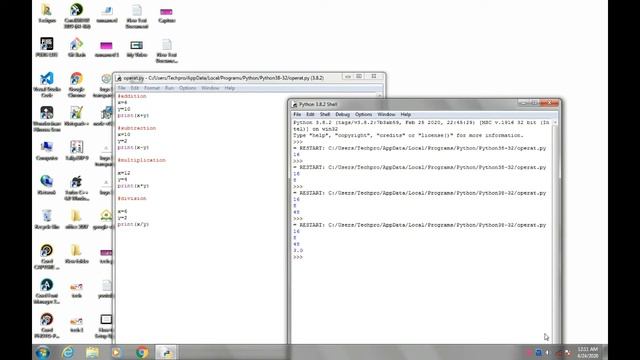Click the #subtraction comment line in editor
The image size is (640, 360).
pos(137,128)
